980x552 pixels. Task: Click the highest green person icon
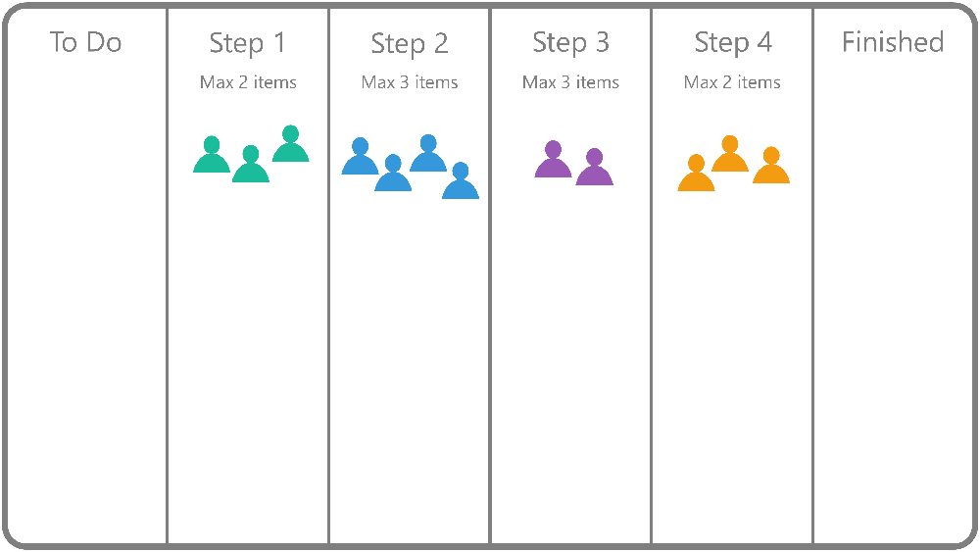tap(291, 144)
